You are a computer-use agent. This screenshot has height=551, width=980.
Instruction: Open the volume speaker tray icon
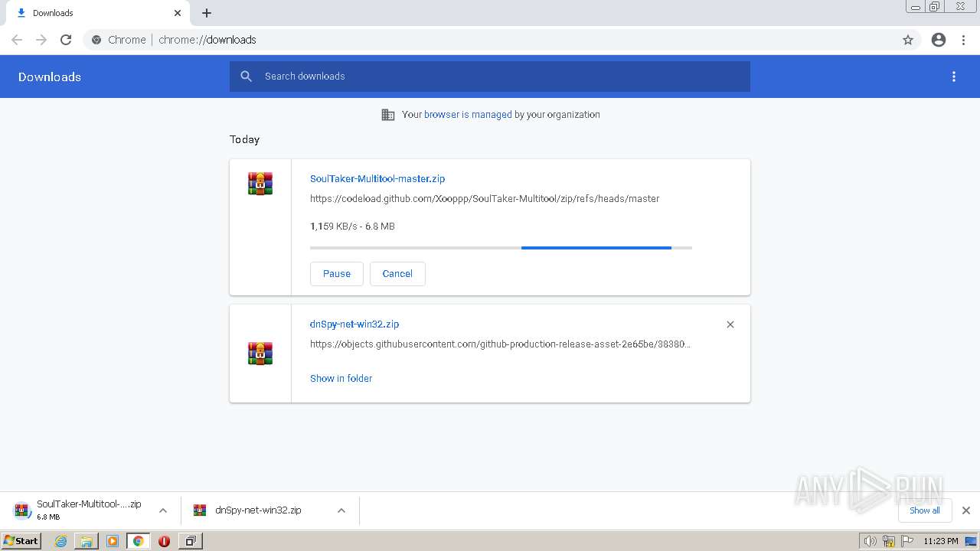pos(870,541)
